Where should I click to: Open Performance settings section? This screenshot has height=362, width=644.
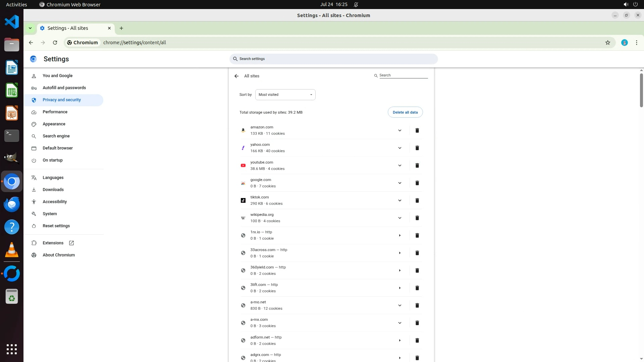[55, 112]
